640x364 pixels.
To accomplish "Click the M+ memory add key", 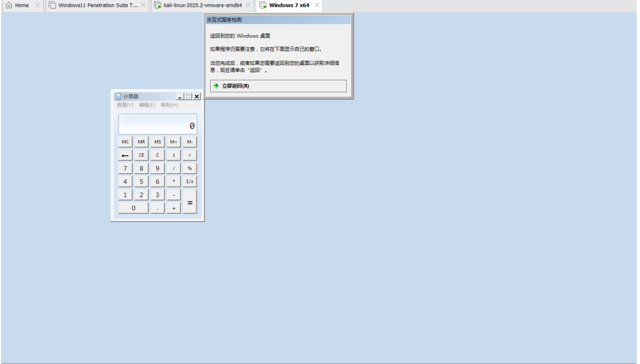I will pos(174,142).
